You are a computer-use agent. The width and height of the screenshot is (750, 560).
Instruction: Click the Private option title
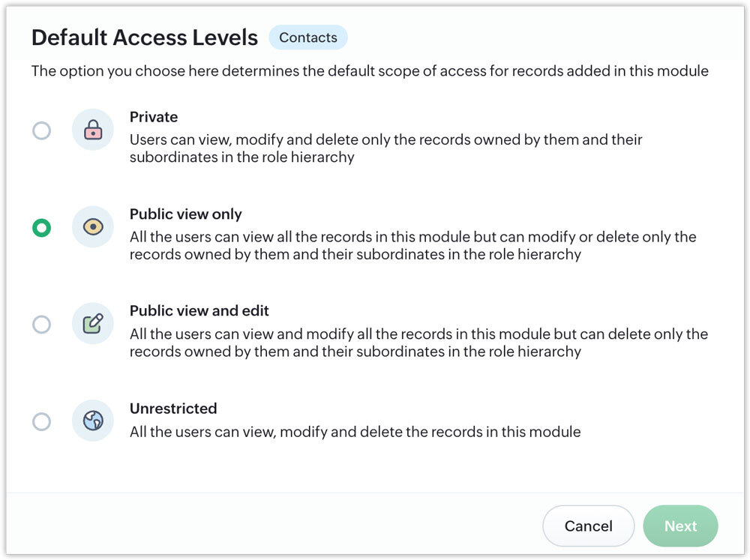[x=154, y=117]
